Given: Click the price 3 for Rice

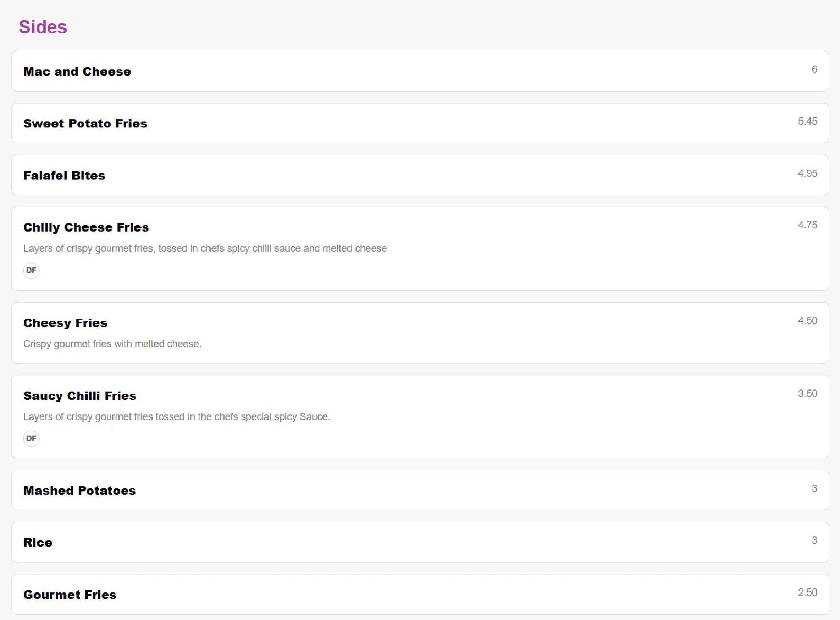Looking at the screenshot, I should pyautogui.click(x=814, y=540).
